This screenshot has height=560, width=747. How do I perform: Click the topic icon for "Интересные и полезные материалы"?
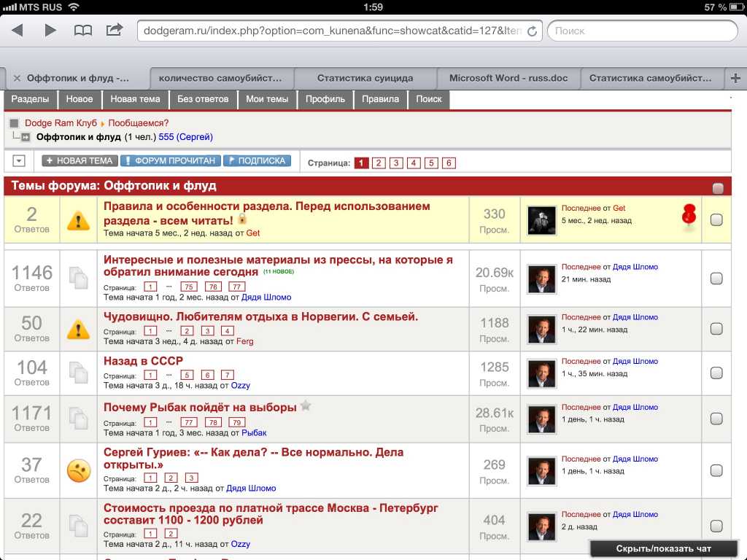tap(79, 278)
